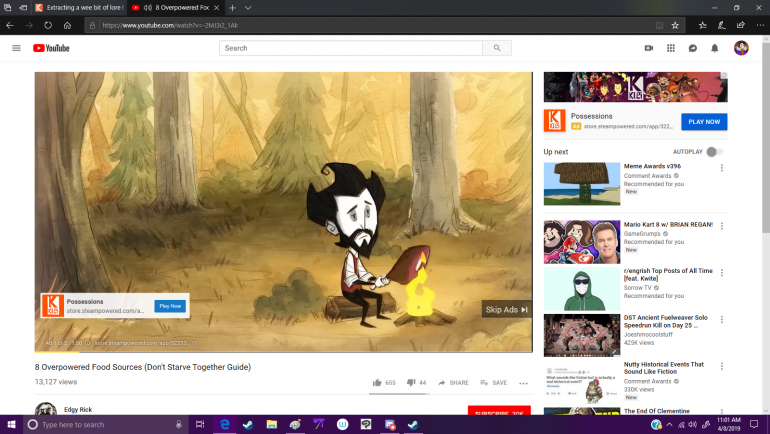
Task: Open the store.steampowered.com link in video ad
Action: click(x=142, y=343)
